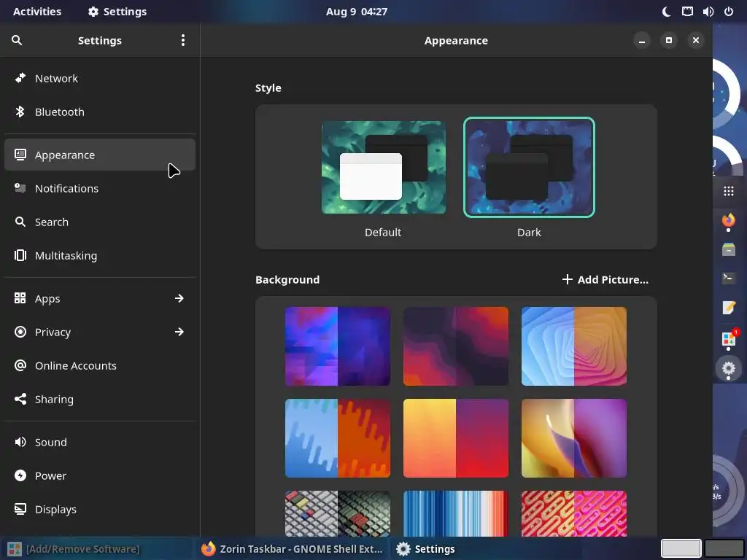Switch to Add/Remove Software taskbar window
This screenshot has height=560, width=747.
96,549
